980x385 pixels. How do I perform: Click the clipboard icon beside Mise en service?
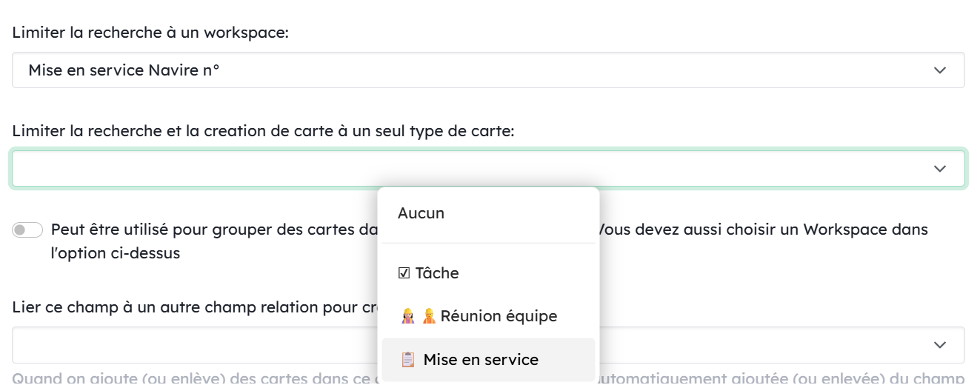(x=407, y=360)
